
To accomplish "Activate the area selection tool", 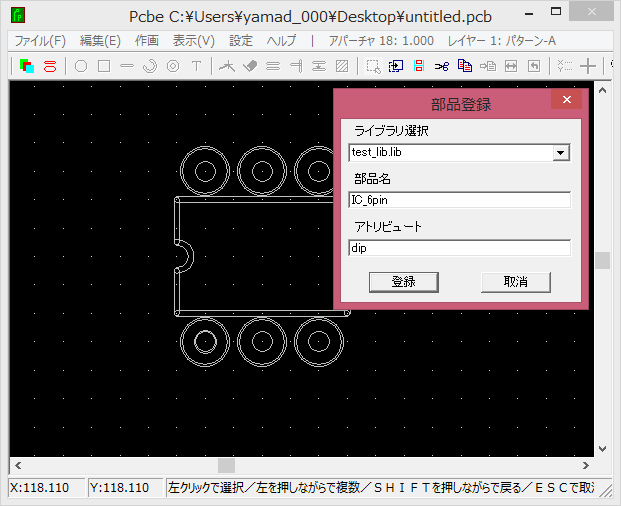I will [372, 66].
